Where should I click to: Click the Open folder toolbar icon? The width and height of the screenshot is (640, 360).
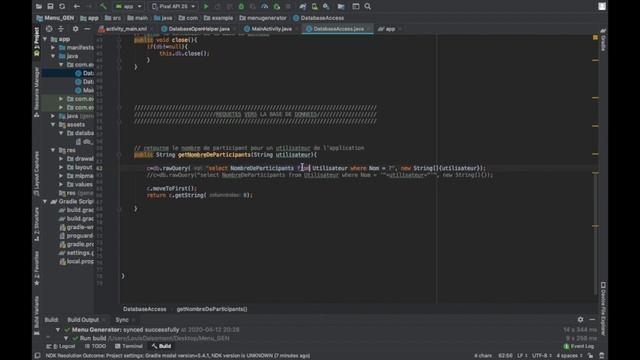click(x=39, y=7)
